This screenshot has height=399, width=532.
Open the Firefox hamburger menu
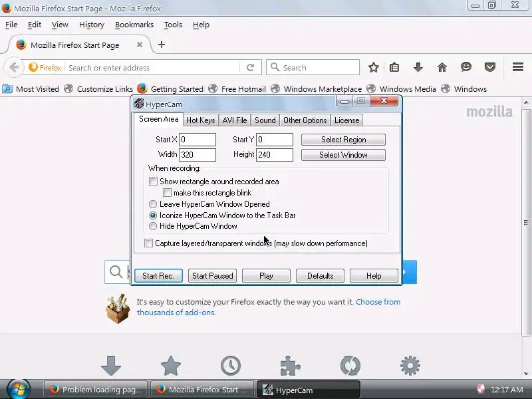coord(518,67)
